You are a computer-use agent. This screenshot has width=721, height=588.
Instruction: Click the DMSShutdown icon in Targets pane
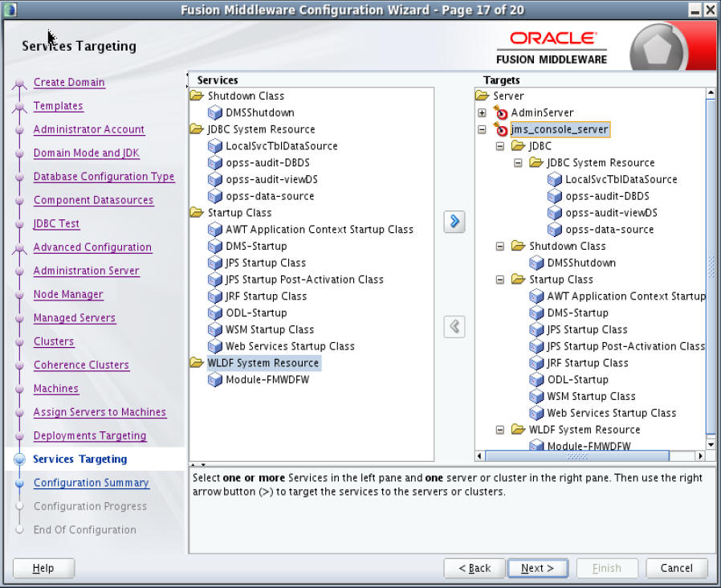pos(536,263)
